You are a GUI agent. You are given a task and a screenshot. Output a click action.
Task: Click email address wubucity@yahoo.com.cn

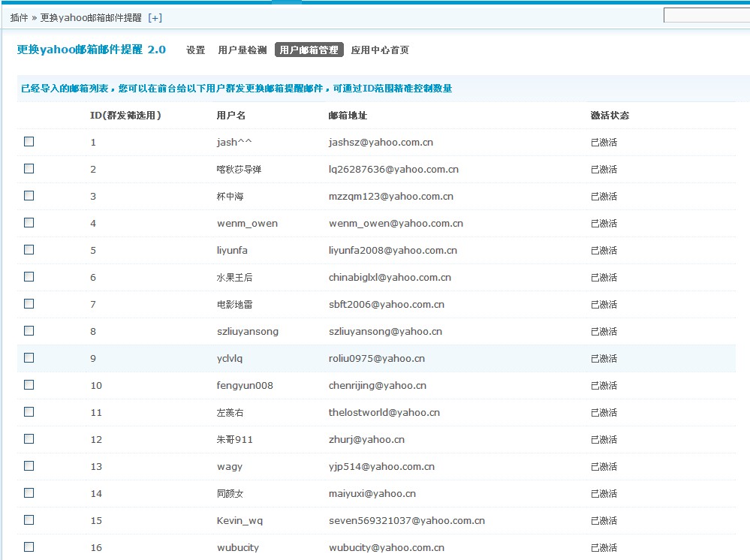(x=387, y=548)
